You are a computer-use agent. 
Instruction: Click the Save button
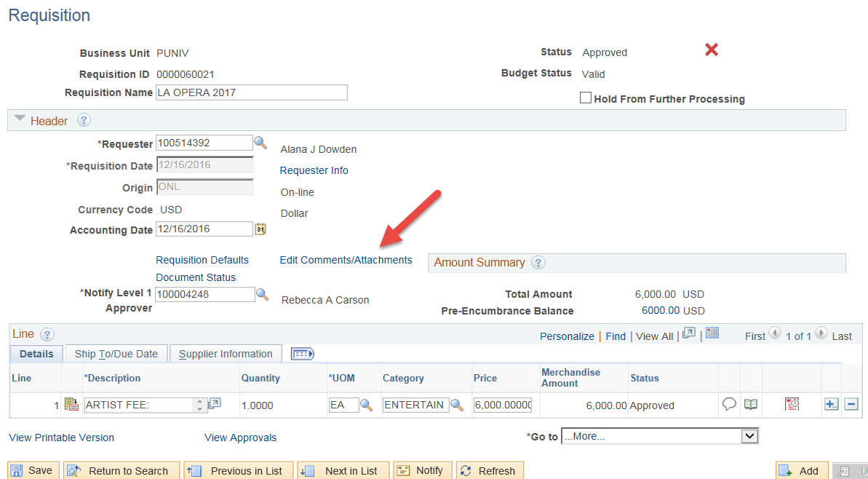pos(32,470)
